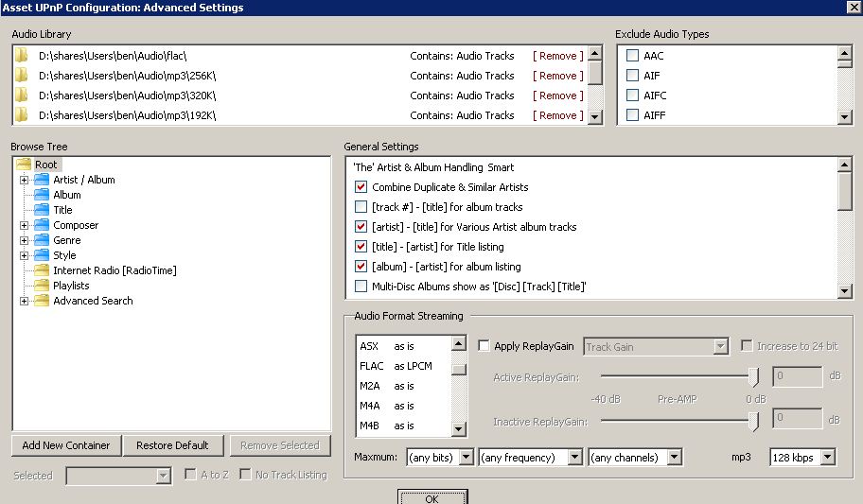Check the AIF exclude box
The height and width of the screenshot is (504, 863).
pos(633,76)
